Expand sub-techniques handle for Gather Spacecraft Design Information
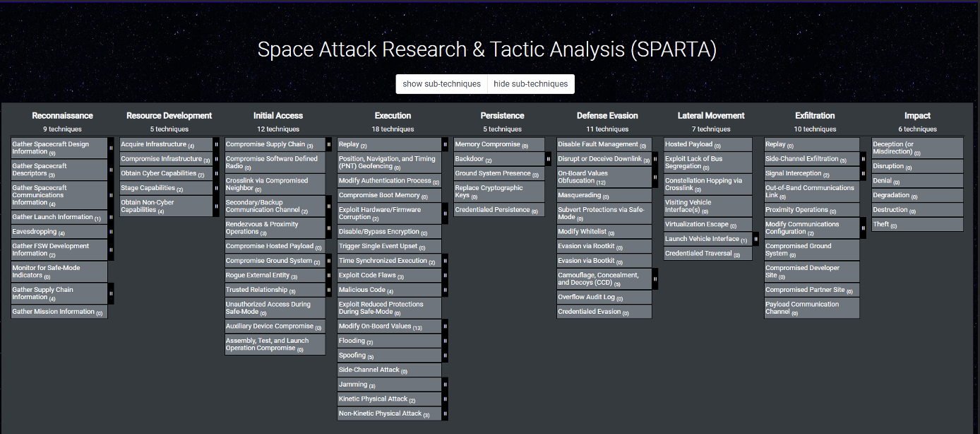 [111, 148]
